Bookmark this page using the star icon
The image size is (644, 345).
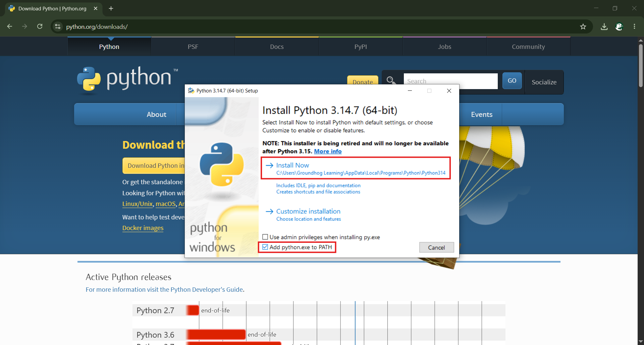(x=583, y=26)
